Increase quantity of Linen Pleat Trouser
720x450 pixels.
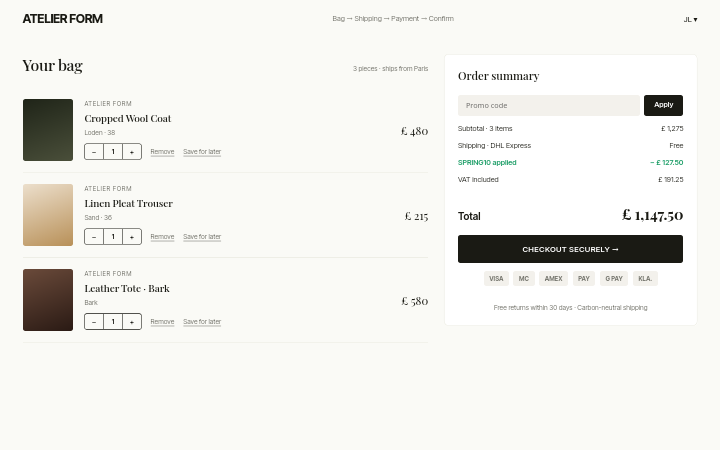click(x=132, y=237)
